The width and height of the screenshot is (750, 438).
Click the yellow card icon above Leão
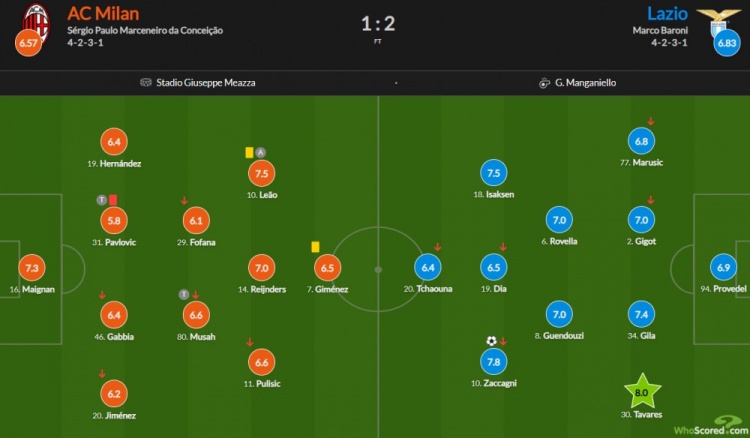tap(247, 152)
